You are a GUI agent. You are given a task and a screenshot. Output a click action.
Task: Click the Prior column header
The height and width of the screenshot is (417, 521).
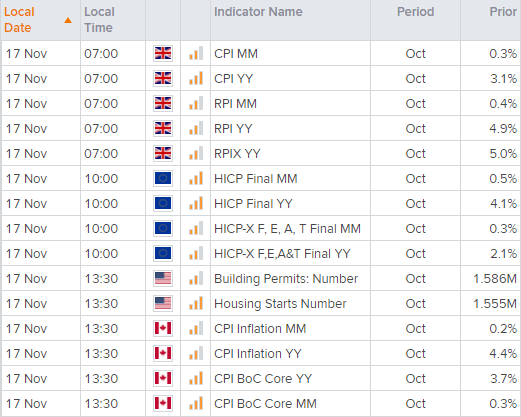pos(503,12)
